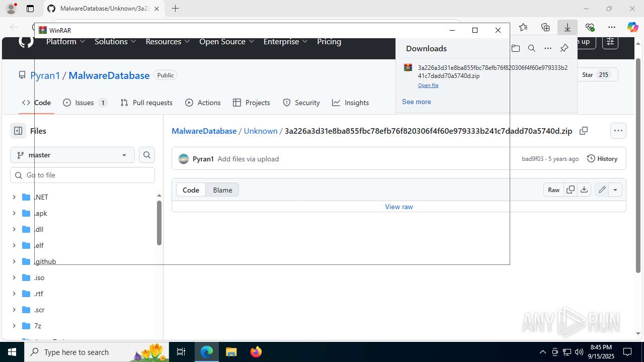Expand the .apk folder
Viewport: 644px width, 362px height.
[14, 213]
